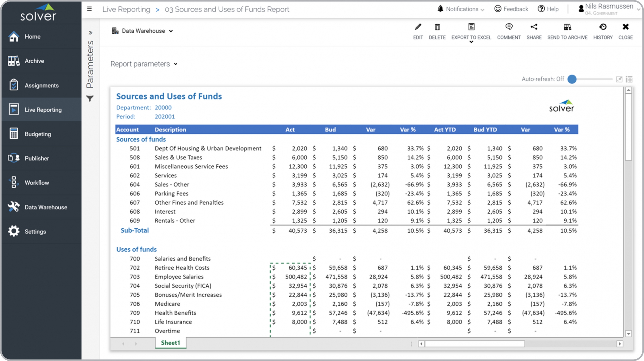Click the Live Reporting breadcrumb link

coord(126,9)
